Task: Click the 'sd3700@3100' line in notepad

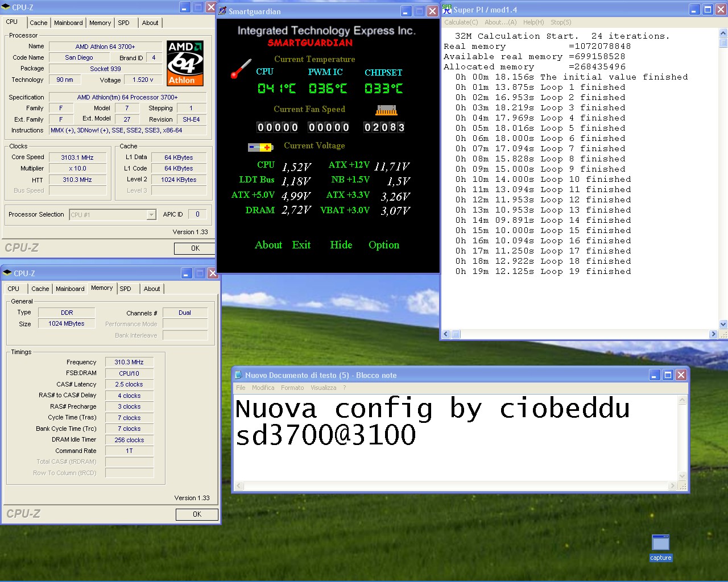Action: [326, 435]
